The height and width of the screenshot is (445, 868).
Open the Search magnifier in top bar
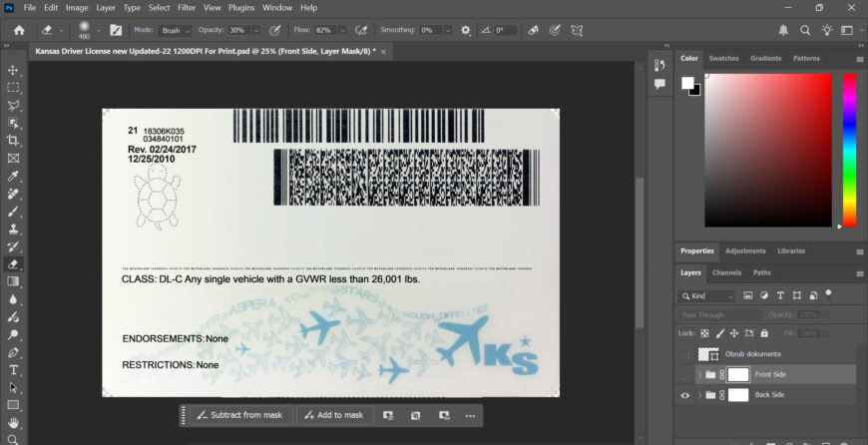pos(805,31)
